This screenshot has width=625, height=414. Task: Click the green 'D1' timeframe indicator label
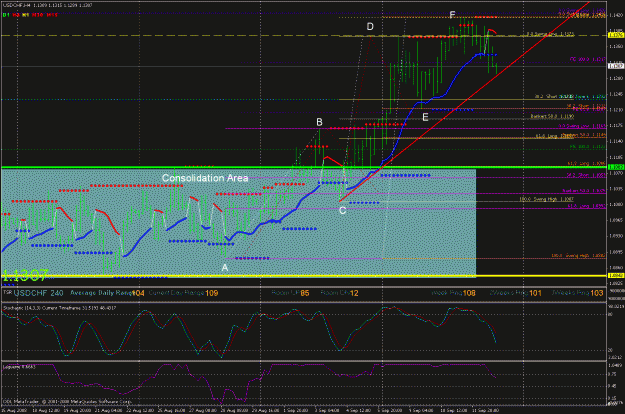pos(6,15)
